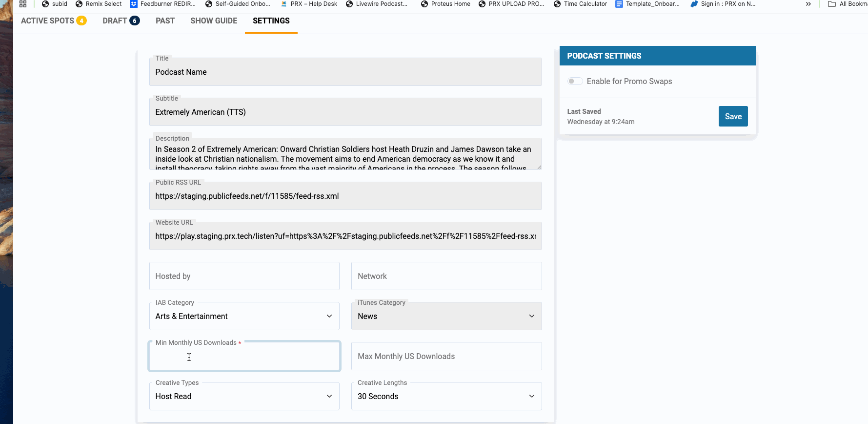
Task: Open the Feedburner REDIR bookmark
Action: click(x=162, y=4)
